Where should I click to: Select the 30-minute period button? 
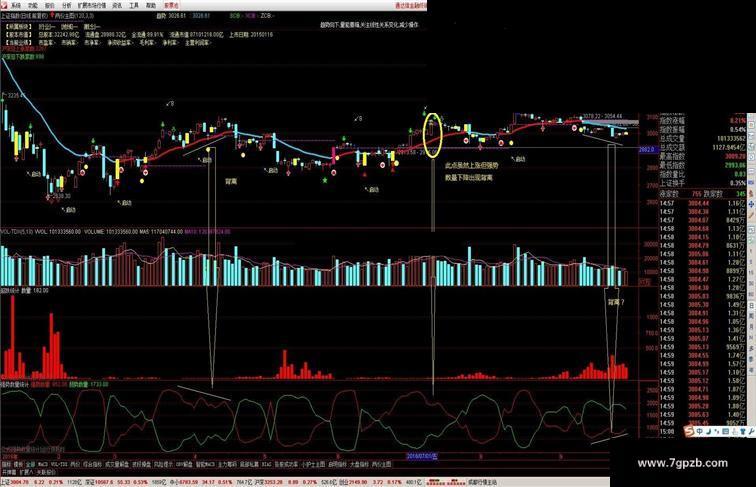[x=751, y=283]
